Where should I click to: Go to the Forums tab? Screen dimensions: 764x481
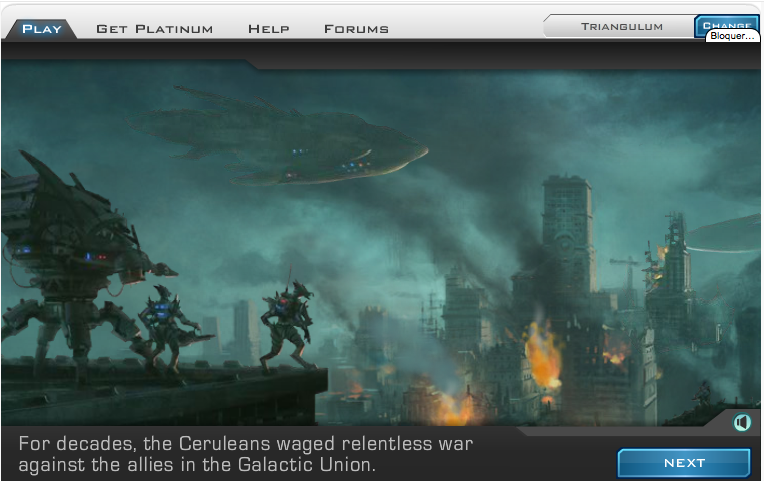point(356,29)
